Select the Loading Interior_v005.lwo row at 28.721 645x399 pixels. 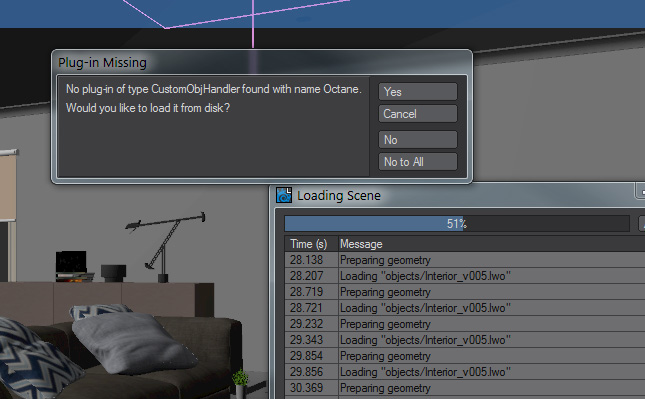(465, 308)
